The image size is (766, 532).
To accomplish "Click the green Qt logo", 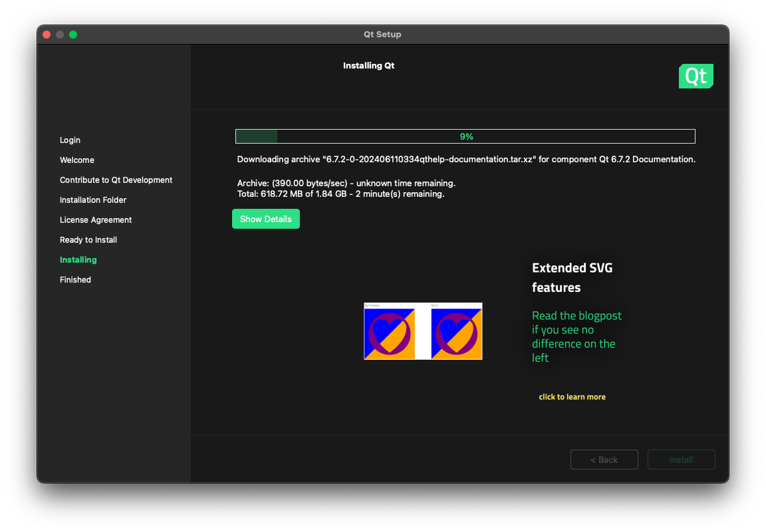I will pyautogui.click(x=696, y=76).
